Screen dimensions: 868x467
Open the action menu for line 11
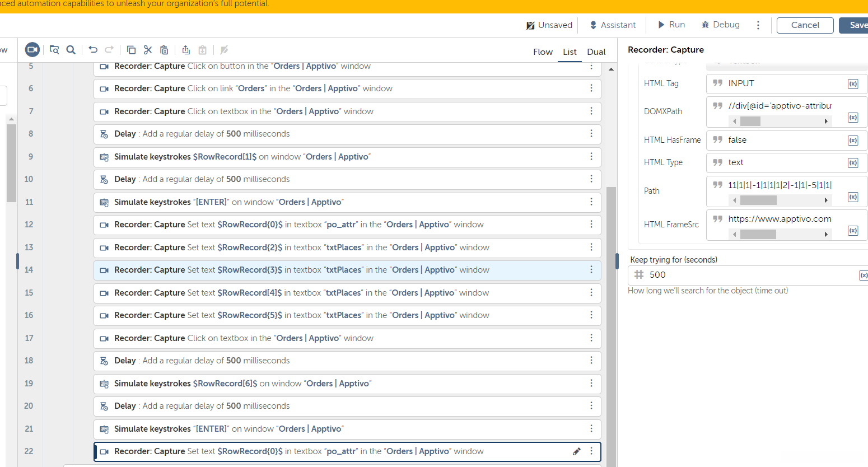[591, 202]
